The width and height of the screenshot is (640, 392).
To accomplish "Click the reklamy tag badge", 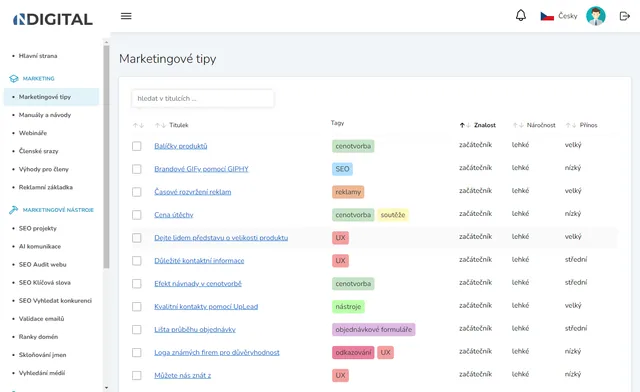I will coord(348,192).
